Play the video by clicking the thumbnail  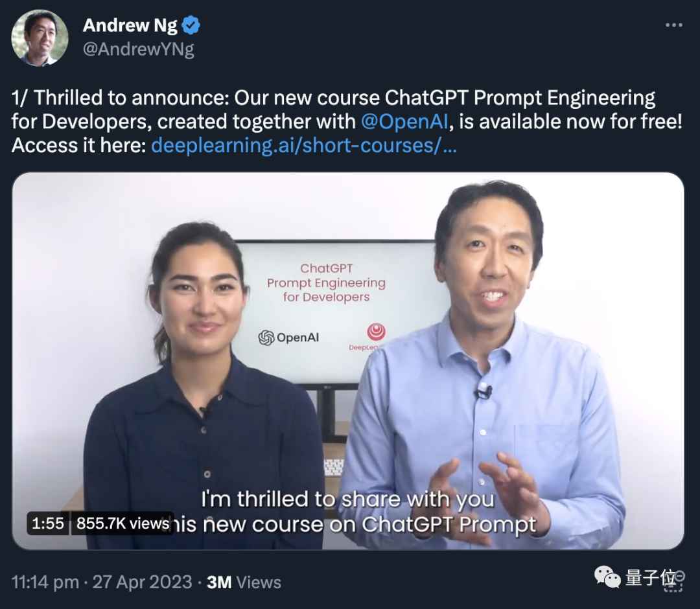(348, 361)
